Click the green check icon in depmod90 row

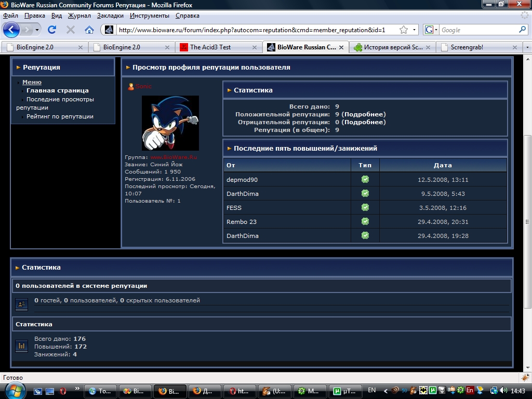pos(365,179)
